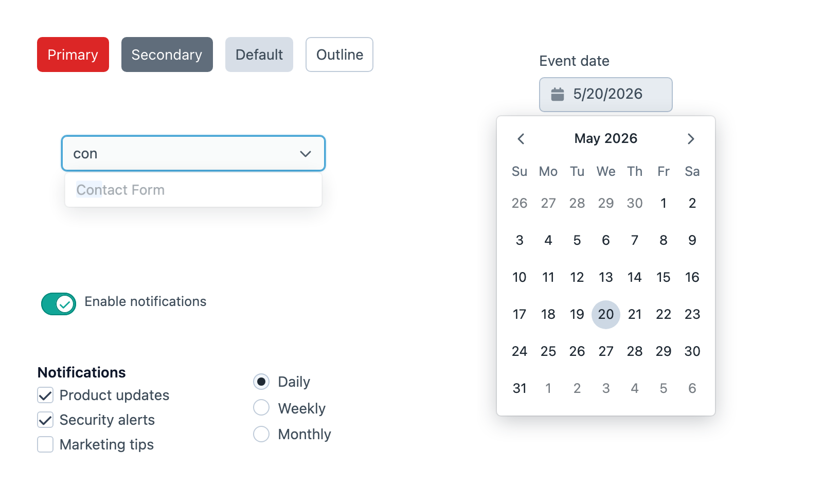Click the Secondary button
The width and height of the screenshot is (823, 504).
pyautogui.click(x=167, y=55)
